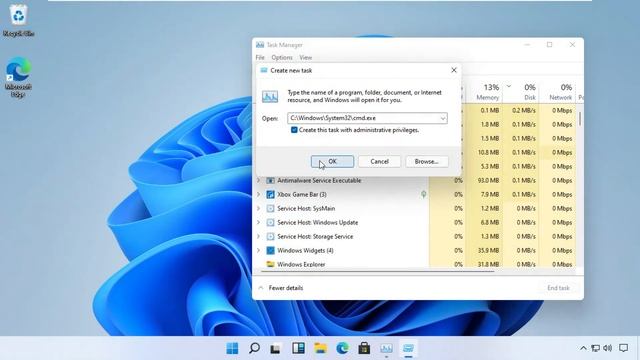This screenshot has width=640, height=360.
Task: Click Xbox Game Bar process icon
Action: pos(270,194)
